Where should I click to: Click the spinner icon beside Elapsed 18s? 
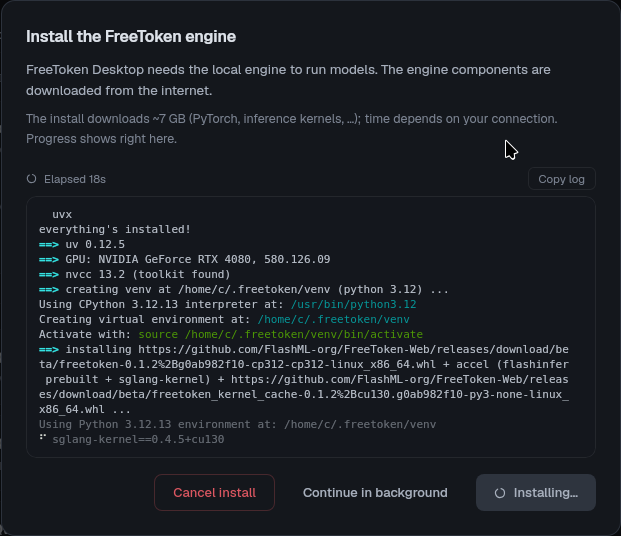pyautogui.click(x=32, y=179)
